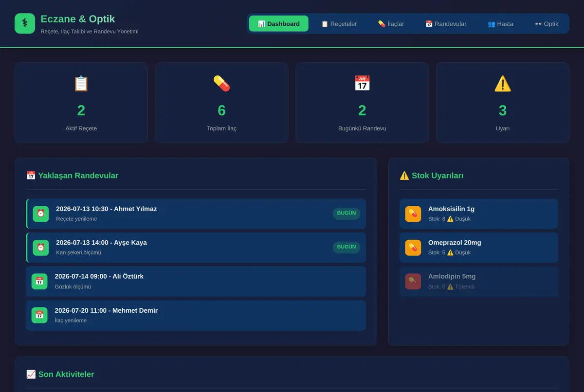Viewport: 584px width, 392px height.
Task: Click the Son Aktiviteler heading
Action: tap(60, 374)
